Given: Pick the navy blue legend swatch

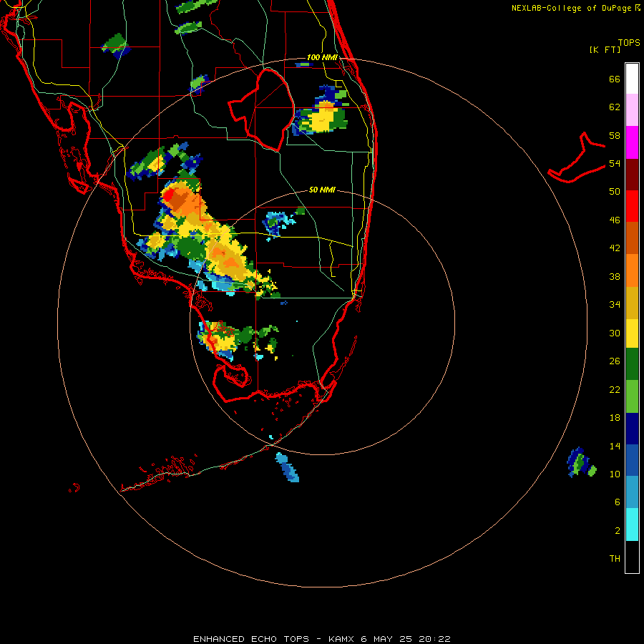Looking at the screenshot, I should click(632, 429).
